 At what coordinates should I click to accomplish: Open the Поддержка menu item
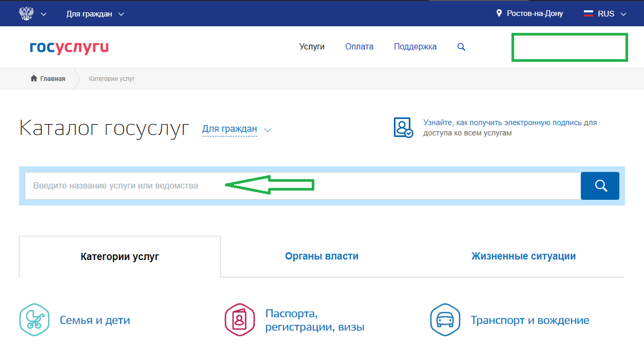click(415, 47)
